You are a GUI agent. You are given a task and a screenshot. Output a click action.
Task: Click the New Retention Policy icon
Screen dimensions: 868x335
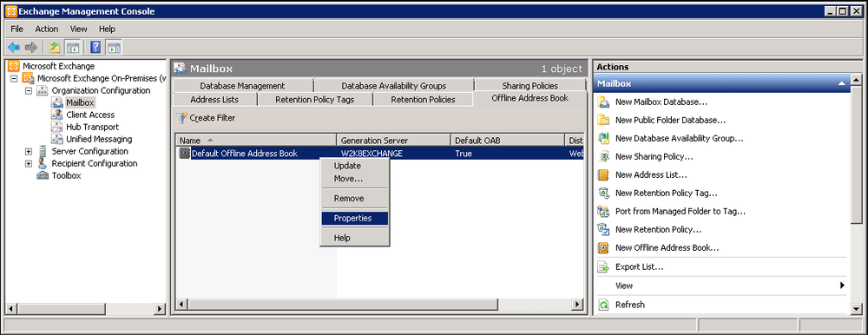604,229
